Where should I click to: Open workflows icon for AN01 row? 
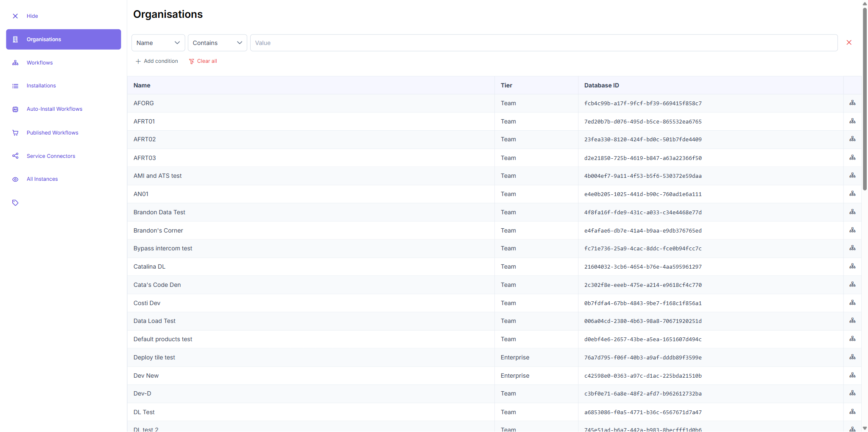tap(852, 194)
